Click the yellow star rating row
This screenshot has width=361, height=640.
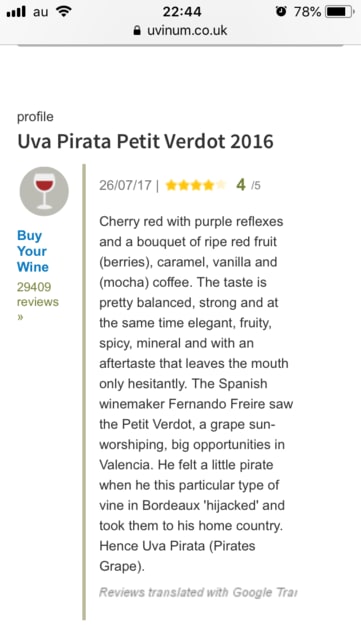click(196, 186)
